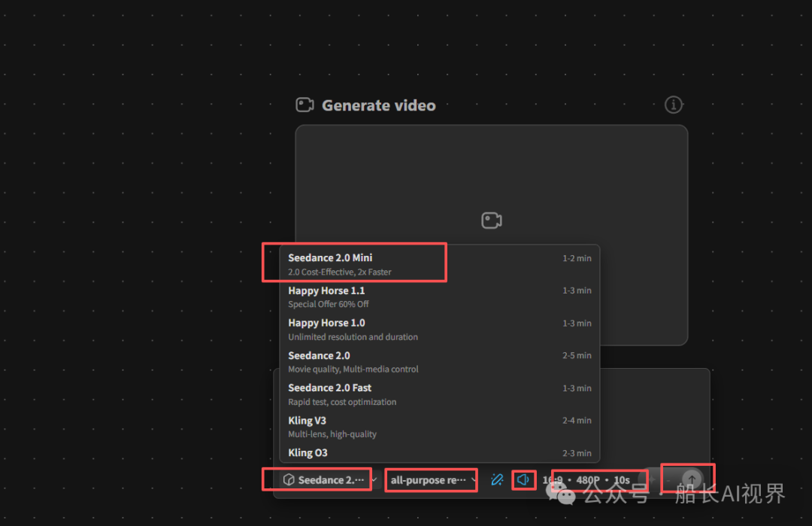Click the camera placeholder icon in the preview area
This screenshot has height=526, width=812.
click(x=492, y=220)
